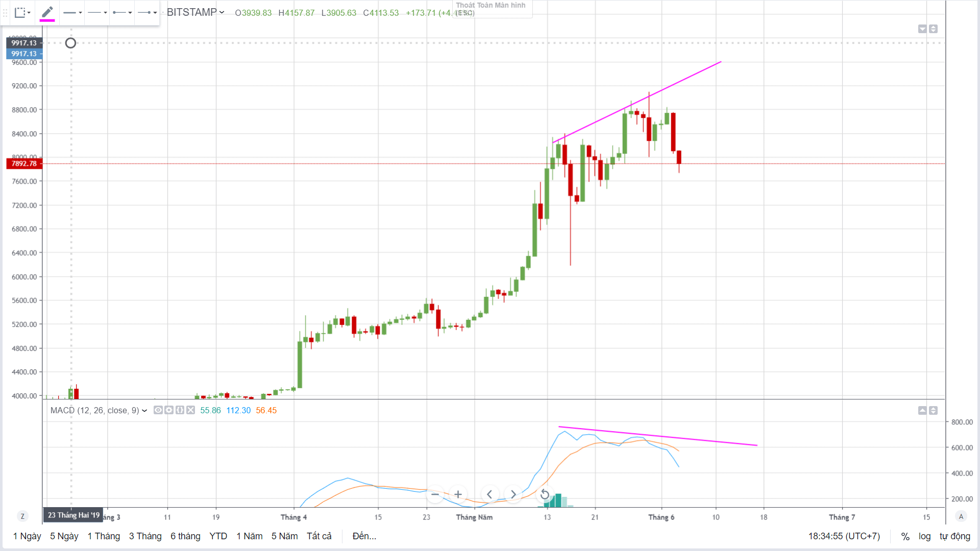Zoom in the chart with plus button

tap(458, 494)
